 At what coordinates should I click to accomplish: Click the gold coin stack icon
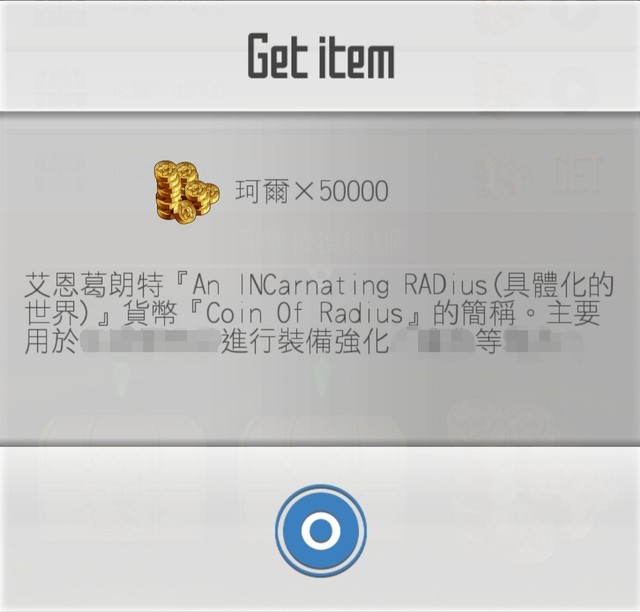[x=186, y=192]
